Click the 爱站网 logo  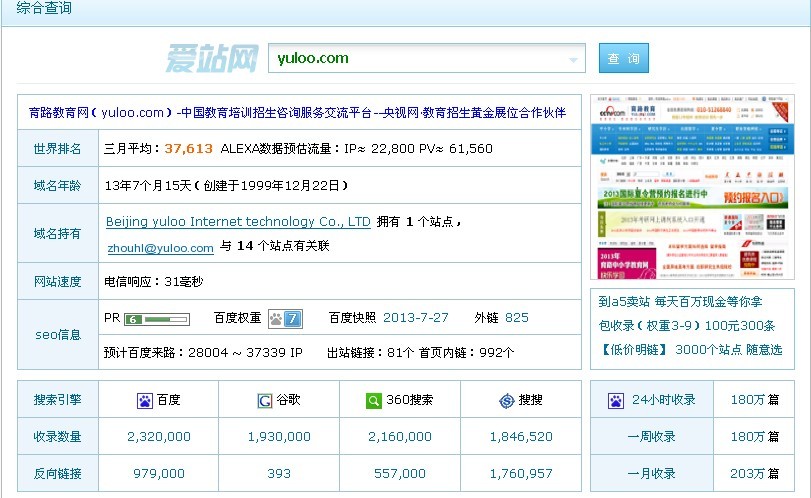[212, 58]
